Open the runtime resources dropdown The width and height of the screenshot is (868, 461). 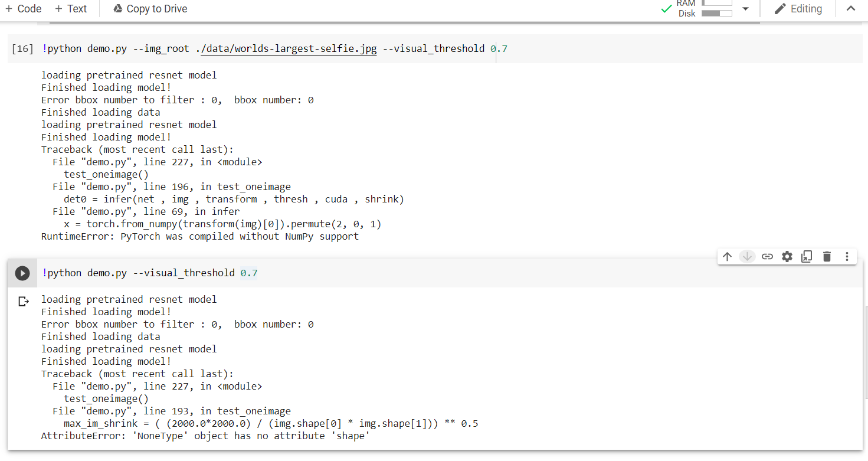point(746,9)
